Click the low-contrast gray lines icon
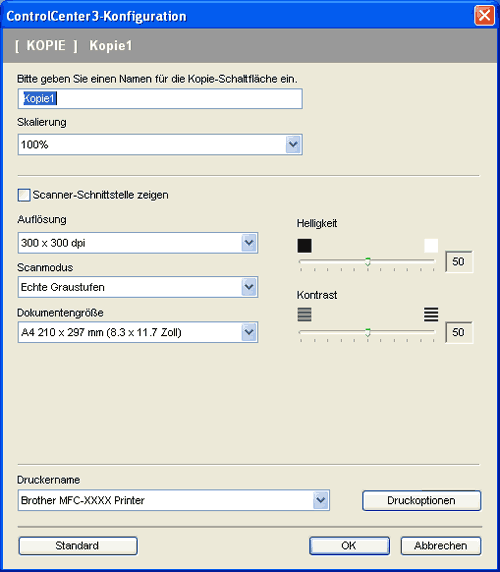This screenshot has height=572, width=500. [304, 314]
